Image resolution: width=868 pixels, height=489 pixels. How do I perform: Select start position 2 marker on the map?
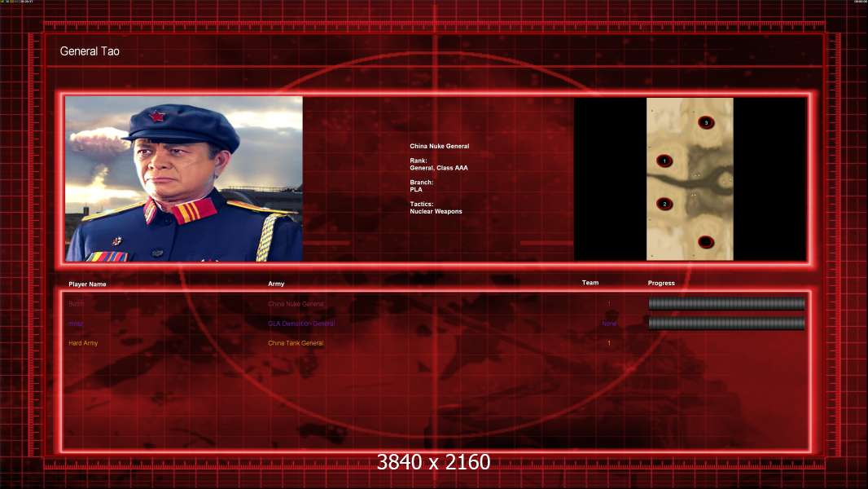(664, 204)
